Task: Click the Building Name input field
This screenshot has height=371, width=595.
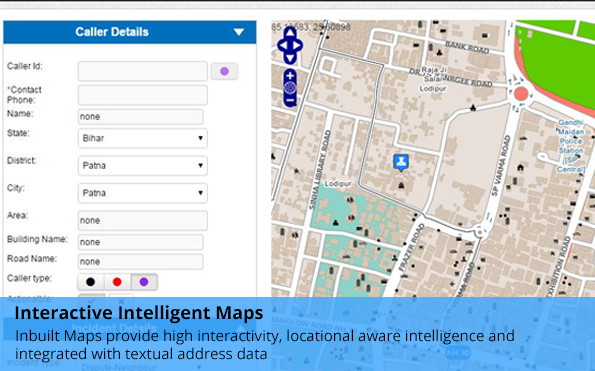Action: [140, 242]
